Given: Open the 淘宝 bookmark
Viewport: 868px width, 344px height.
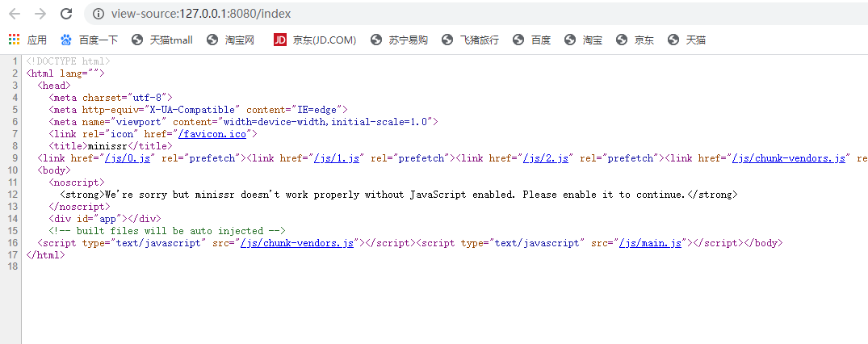Looking at the screenshot, I should point(584,40).
